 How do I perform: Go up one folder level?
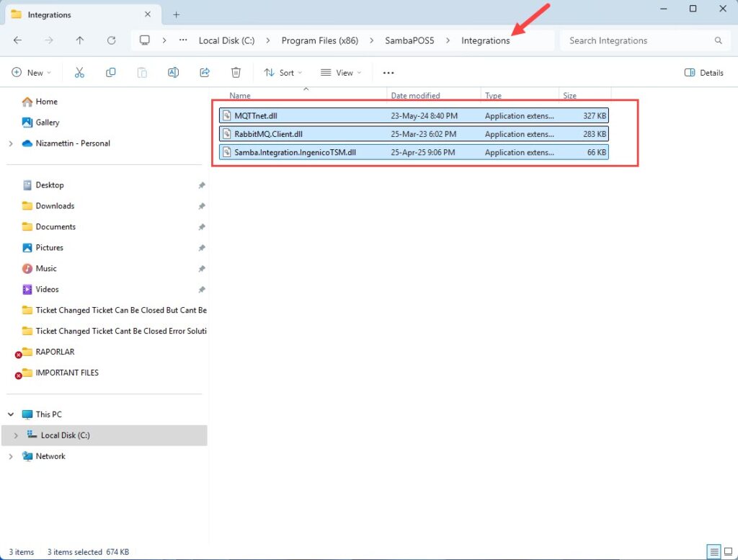pos(80,40)
